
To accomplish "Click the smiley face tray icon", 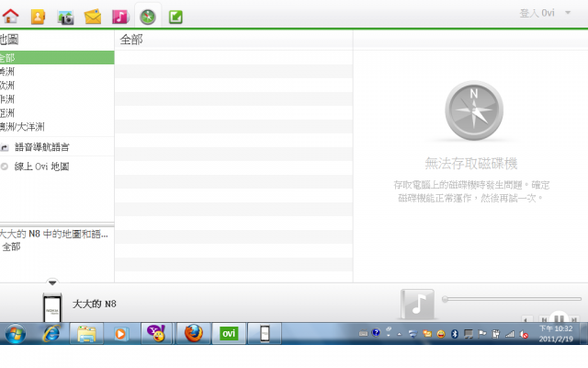I will (441, 333).
